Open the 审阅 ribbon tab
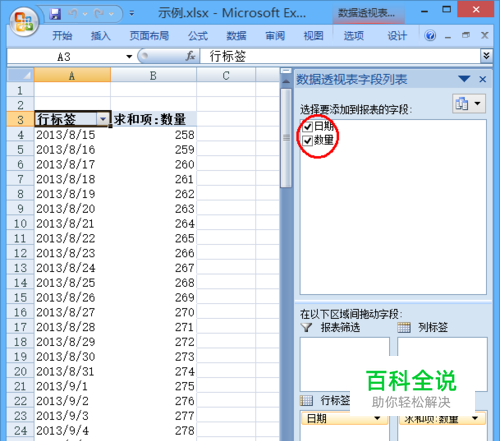Image resolution: width=500 pixels, height=441 pixels. coord(275,36)
